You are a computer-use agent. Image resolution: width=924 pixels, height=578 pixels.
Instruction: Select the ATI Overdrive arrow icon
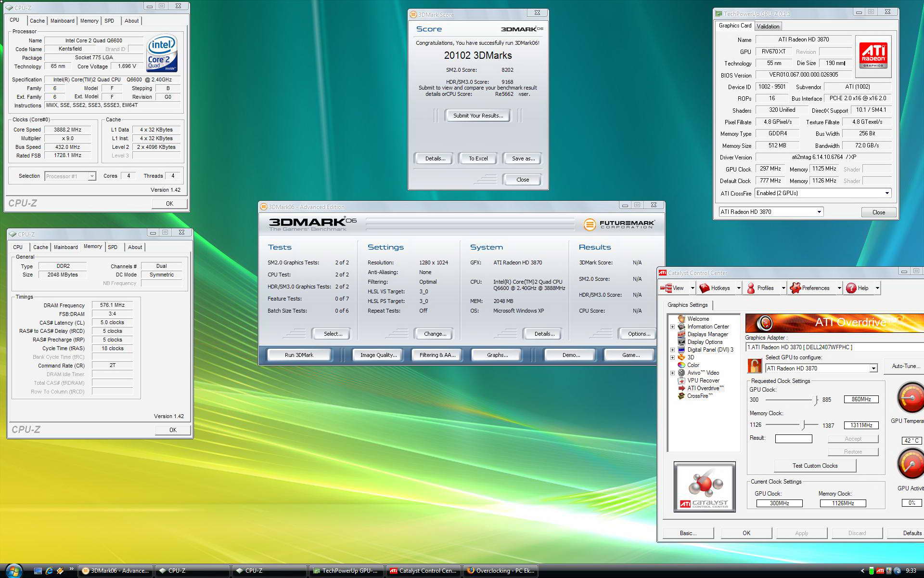coord(681,388)
